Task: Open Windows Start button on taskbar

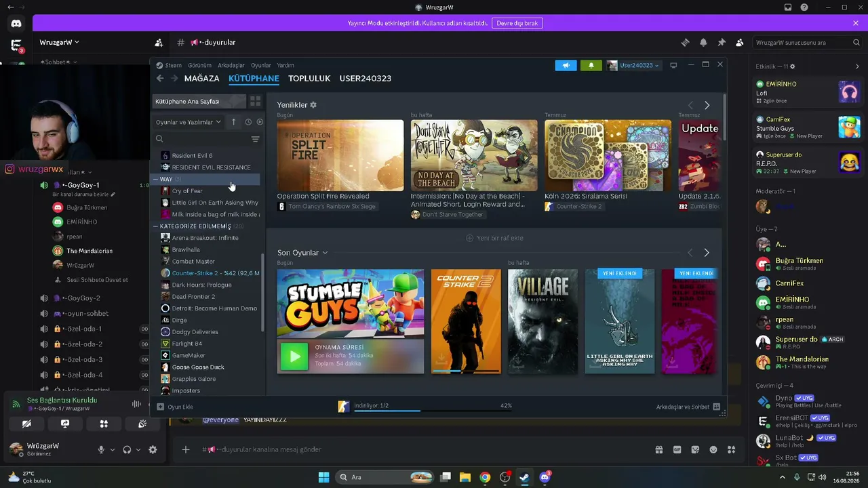Action: (323, 477)
